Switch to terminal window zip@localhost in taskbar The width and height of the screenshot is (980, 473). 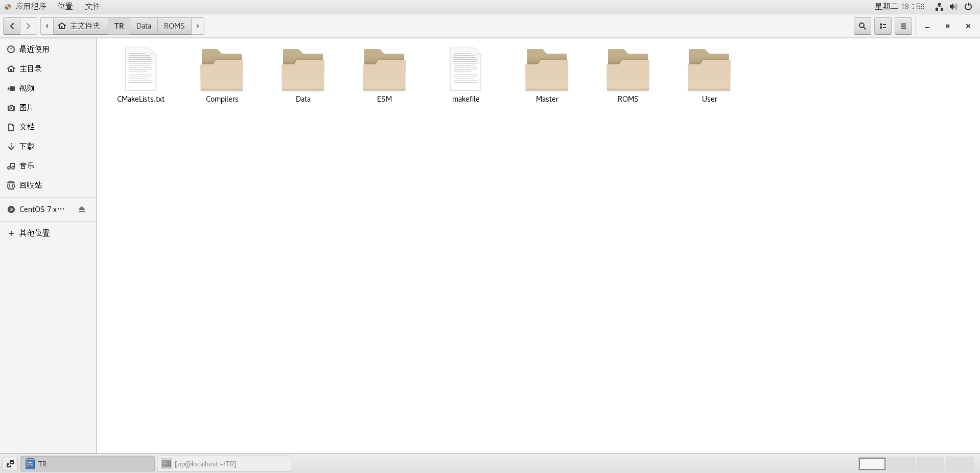(x=224, y=464)
